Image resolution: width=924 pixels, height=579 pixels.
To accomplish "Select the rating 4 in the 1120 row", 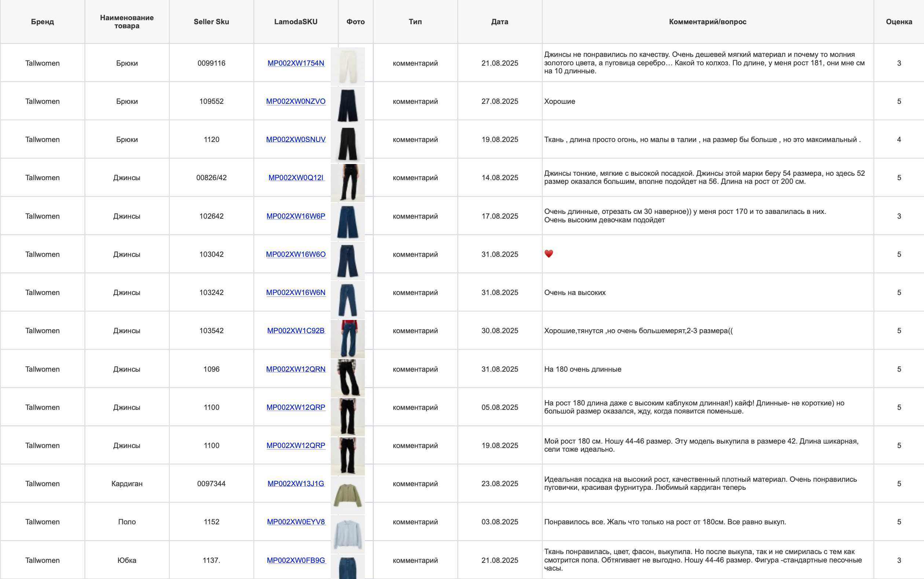I will [899, 139].
